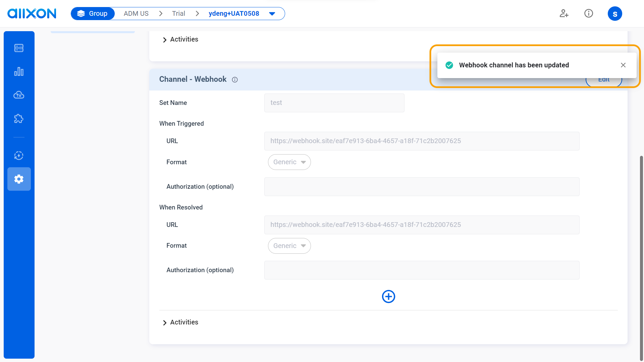Click the plus button to add a webhook
This screenshot has width=644, height=362.
[388, 297]
